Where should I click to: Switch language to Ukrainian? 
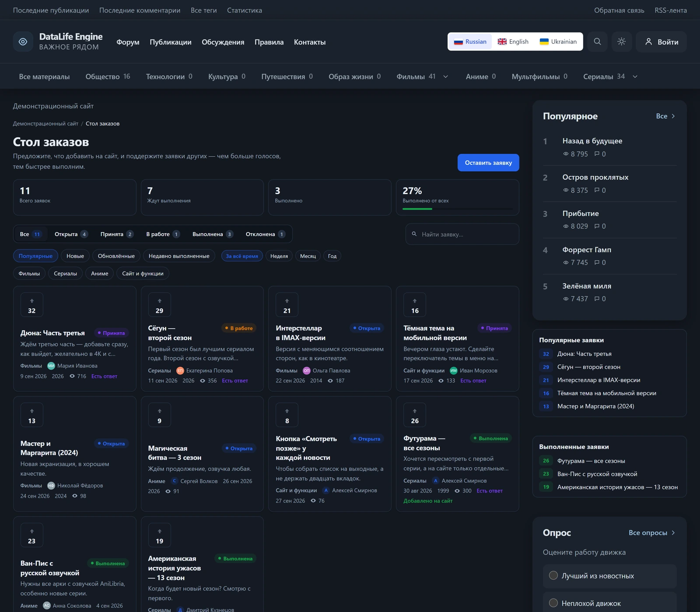coord(558,42)
